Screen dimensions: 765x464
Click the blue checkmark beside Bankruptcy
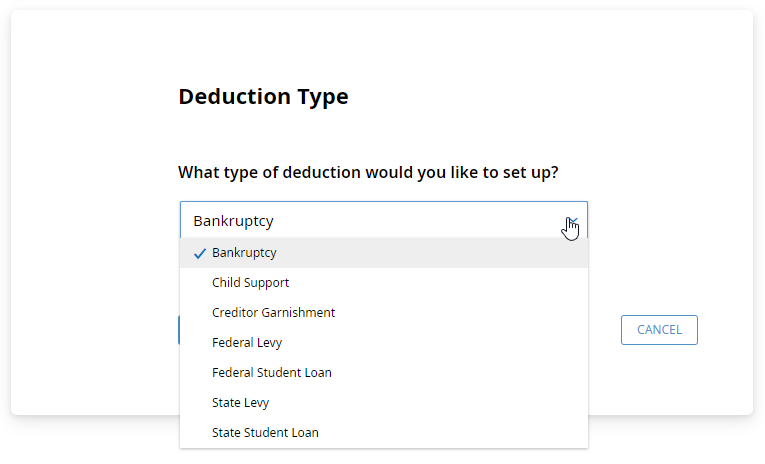tap(200, 254)
